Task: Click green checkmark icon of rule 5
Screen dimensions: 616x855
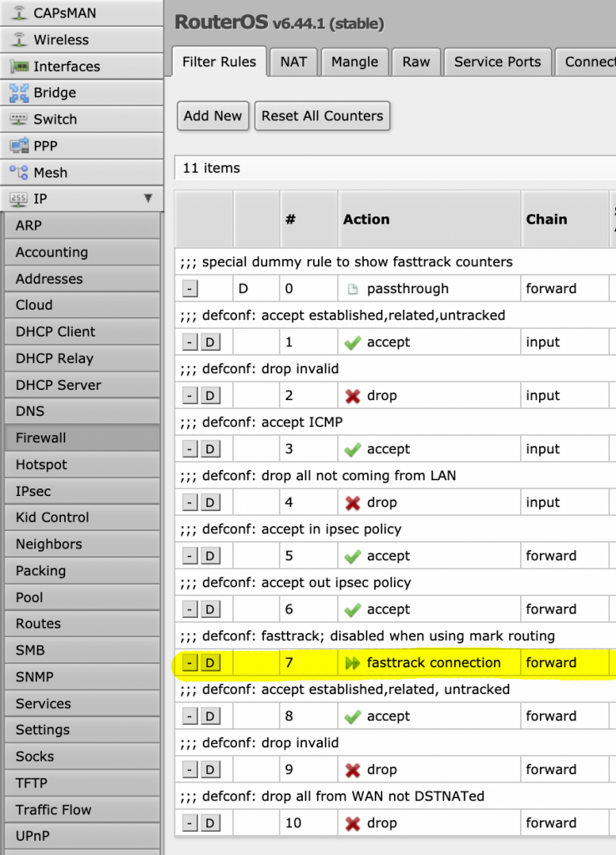Action: pos(353,556)
